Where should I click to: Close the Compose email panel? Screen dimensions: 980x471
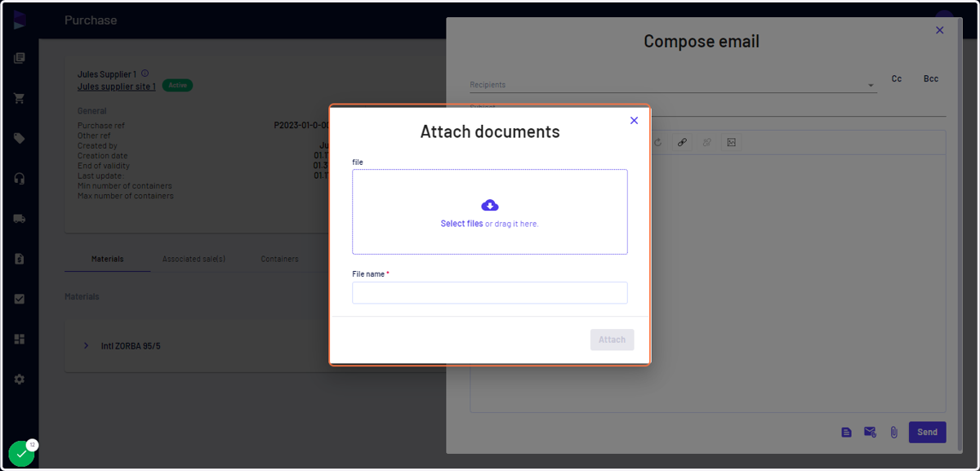pos(939,30)
